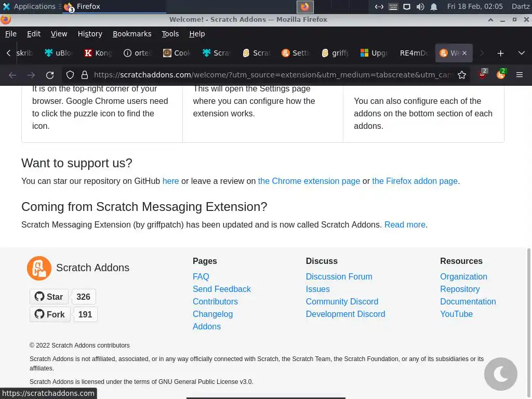
Task: Open the uBlock Origin extension icon
Action: 482,74
